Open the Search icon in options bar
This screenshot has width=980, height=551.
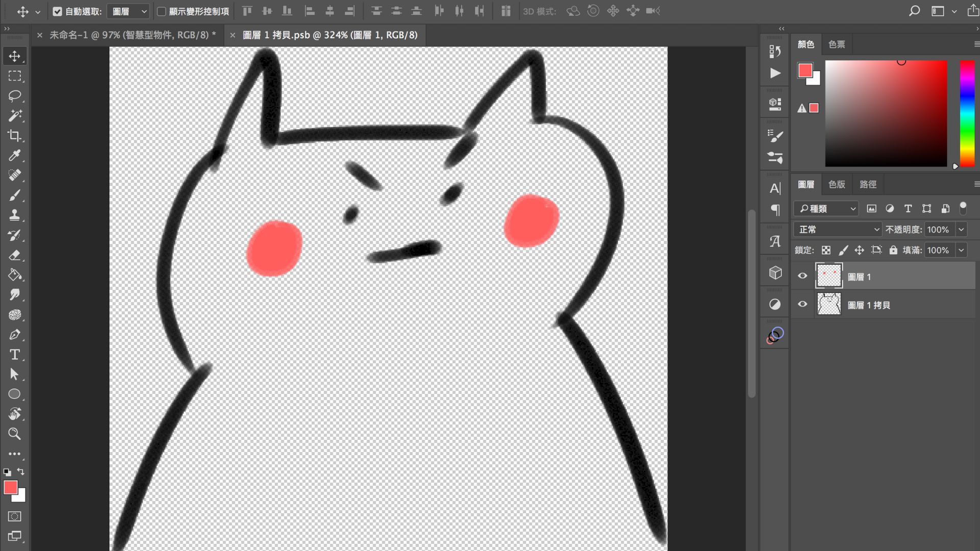click(914, 11)
